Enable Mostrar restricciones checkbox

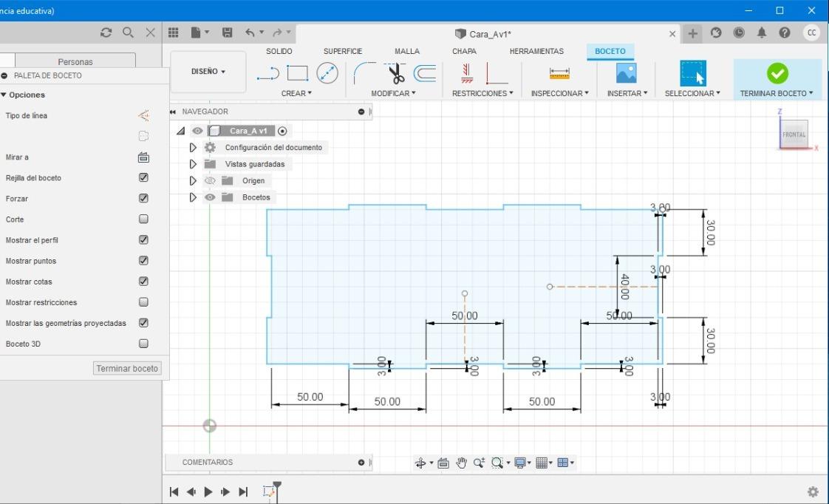(143, 302)
